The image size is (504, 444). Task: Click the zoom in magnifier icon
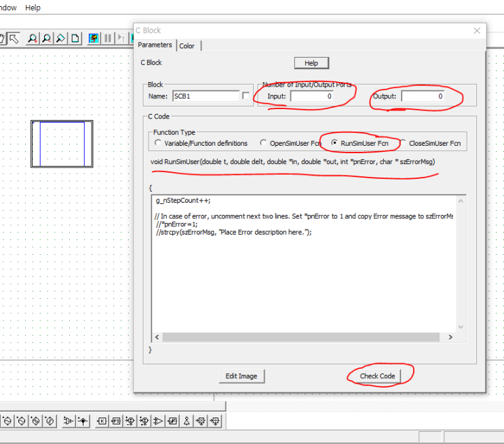pyautogui.click(x=33, y=39)
